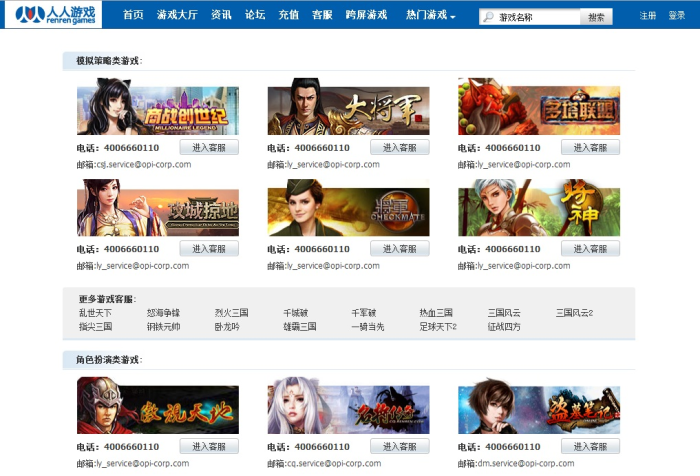Open the 钢铁元帅 support link
Viewport: 700px width, 476px height.
(163, 327)
